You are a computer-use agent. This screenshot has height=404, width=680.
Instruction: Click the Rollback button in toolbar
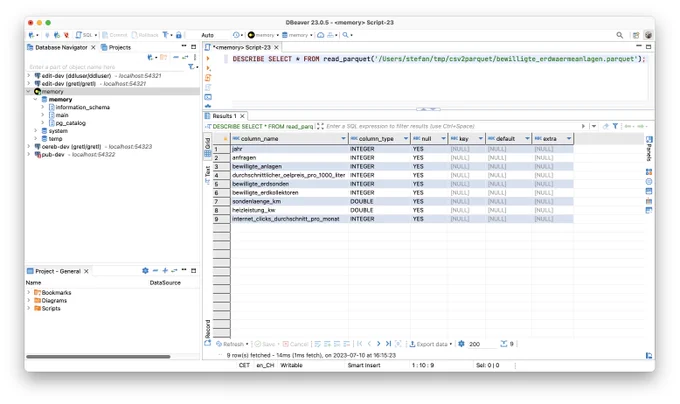click(x=145, y=35)
